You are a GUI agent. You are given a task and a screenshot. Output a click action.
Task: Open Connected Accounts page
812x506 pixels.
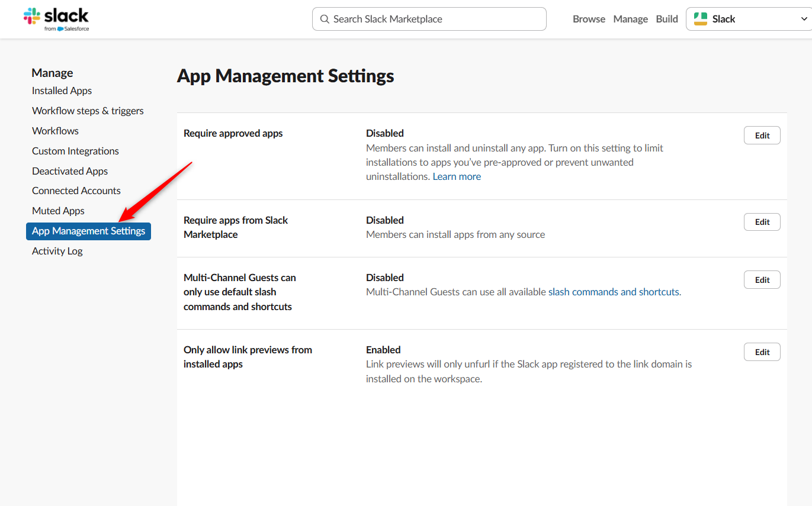[x=76, y=191]
